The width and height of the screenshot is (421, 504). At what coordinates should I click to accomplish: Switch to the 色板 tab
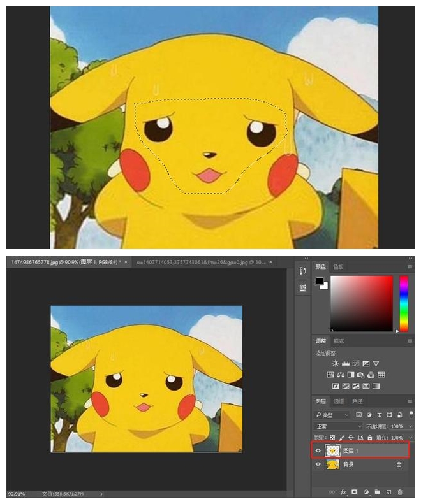coord(338,266)
